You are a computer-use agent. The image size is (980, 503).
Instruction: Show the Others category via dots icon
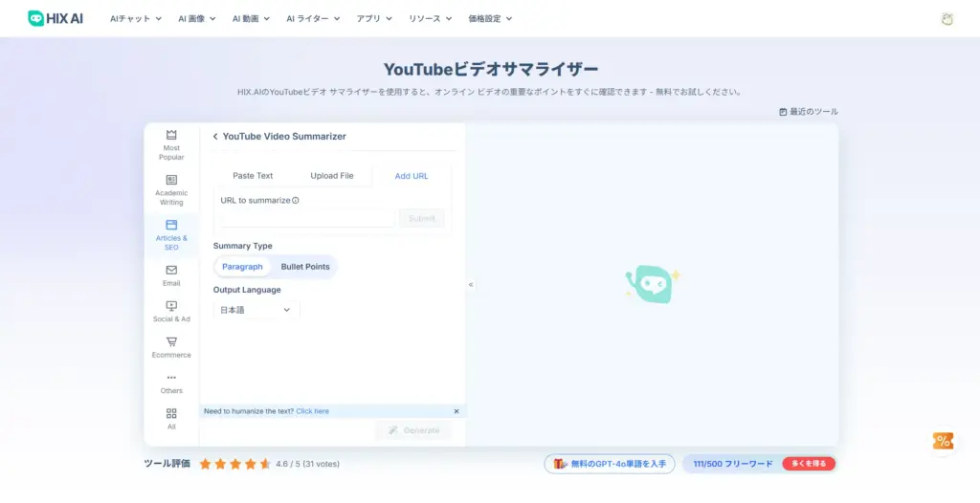click(171, 378)
